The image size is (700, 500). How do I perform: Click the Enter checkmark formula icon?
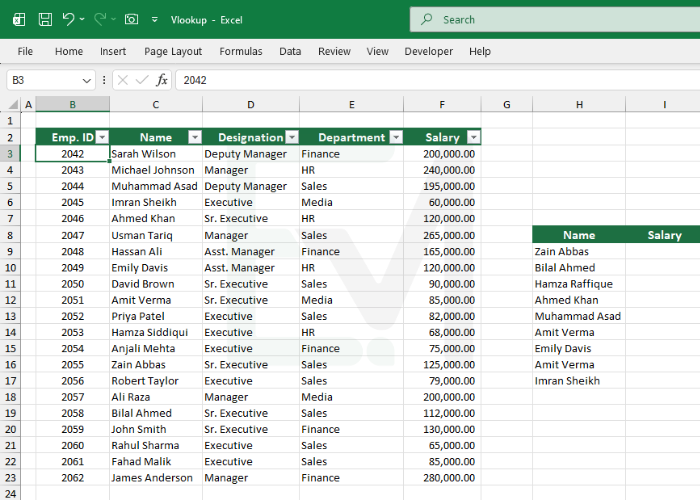142,80
